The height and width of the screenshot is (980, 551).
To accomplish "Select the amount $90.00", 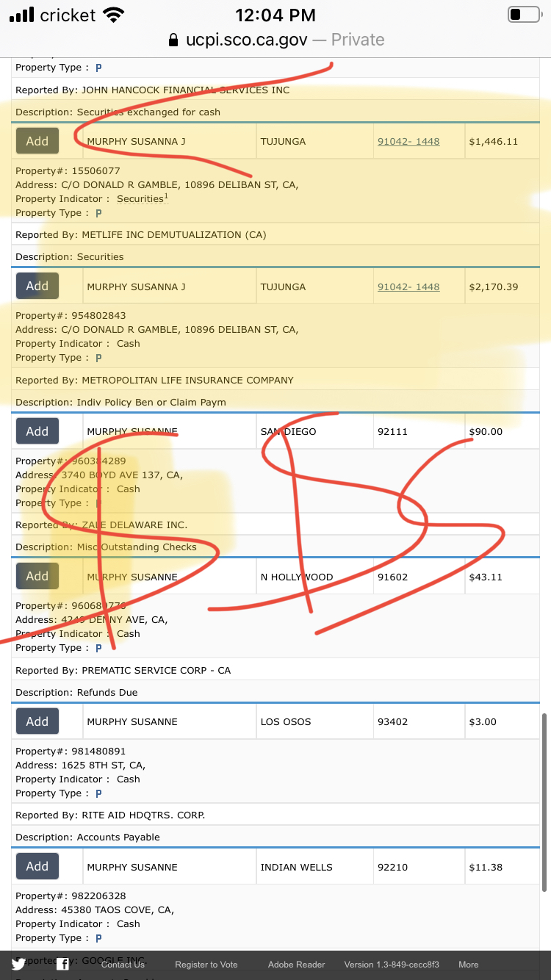I will (486, 431).
